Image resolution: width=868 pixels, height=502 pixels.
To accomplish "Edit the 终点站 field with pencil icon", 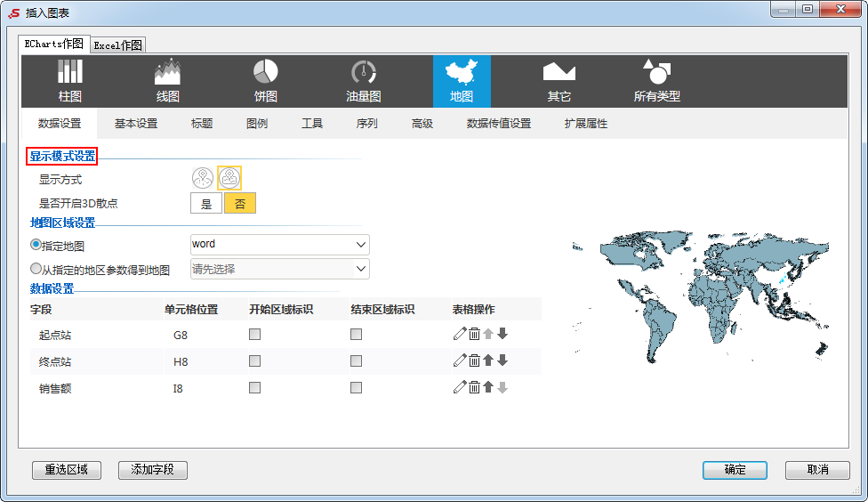I will tap(460, 360).
